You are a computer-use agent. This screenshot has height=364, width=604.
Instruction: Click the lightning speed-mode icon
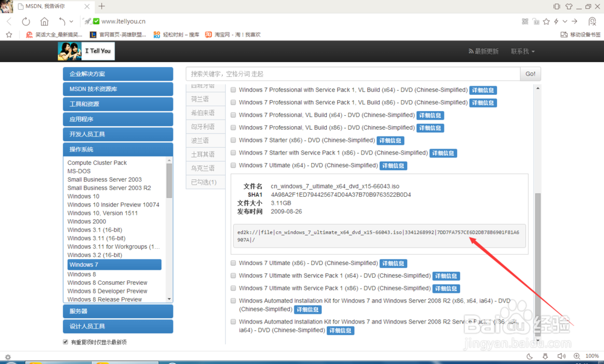(x=556, y=22)
